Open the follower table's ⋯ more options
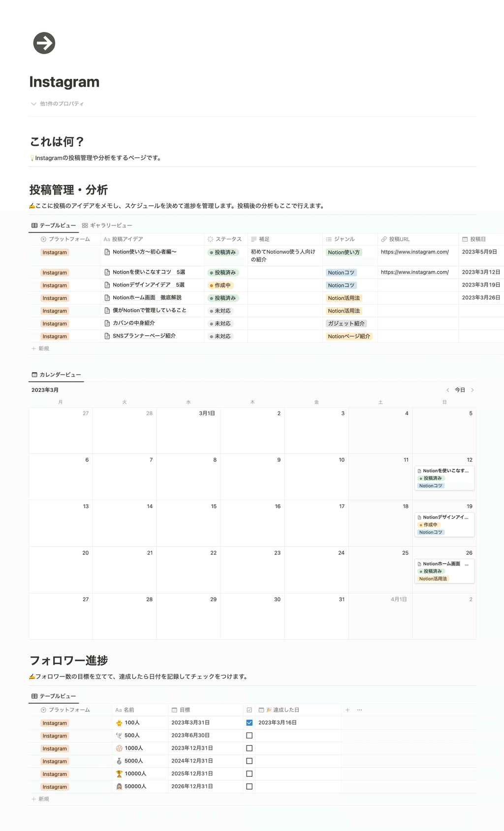504x831 pixels. pyautogui.click(x=360, y=710)
